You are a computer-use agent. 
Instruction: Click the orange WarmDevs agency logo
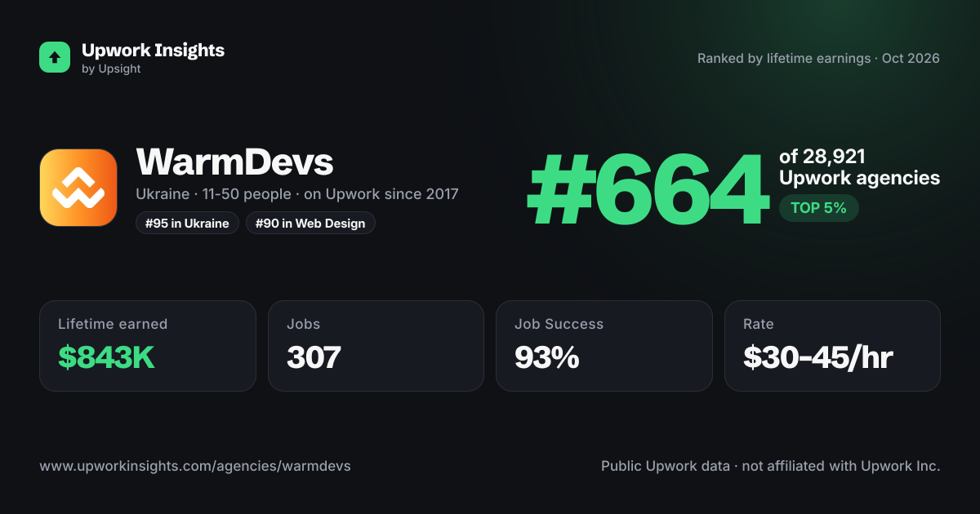[78, 188]
